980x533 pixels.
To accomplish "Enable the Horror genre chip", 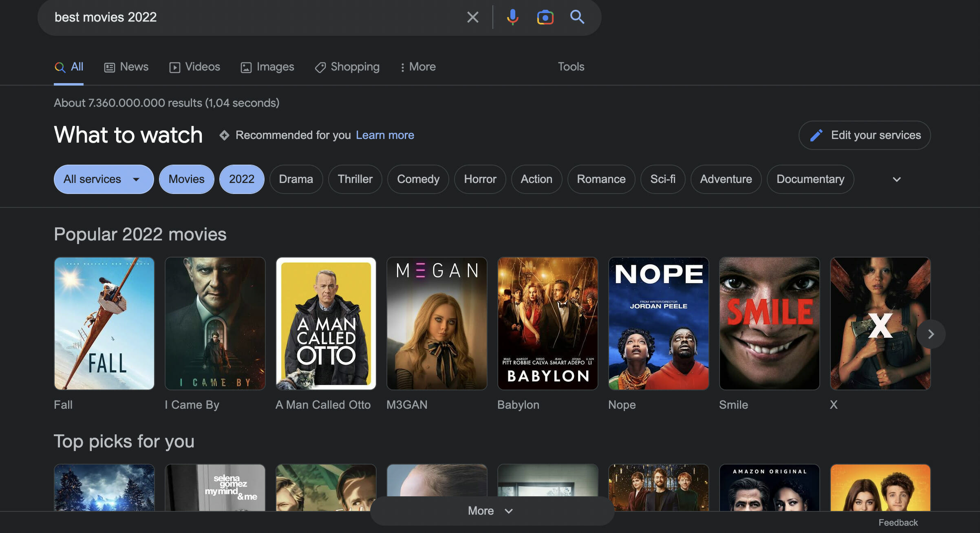I will [480, 179].
